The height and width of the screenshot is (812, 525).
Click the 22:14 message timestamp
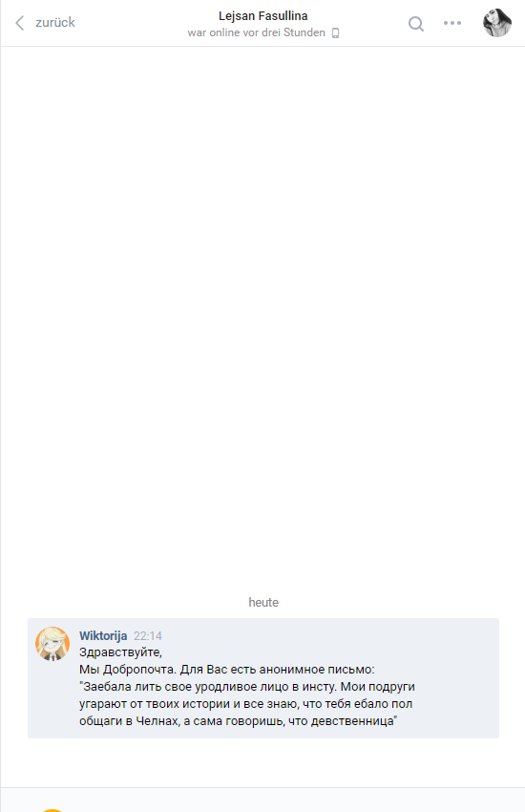[148, 636]
